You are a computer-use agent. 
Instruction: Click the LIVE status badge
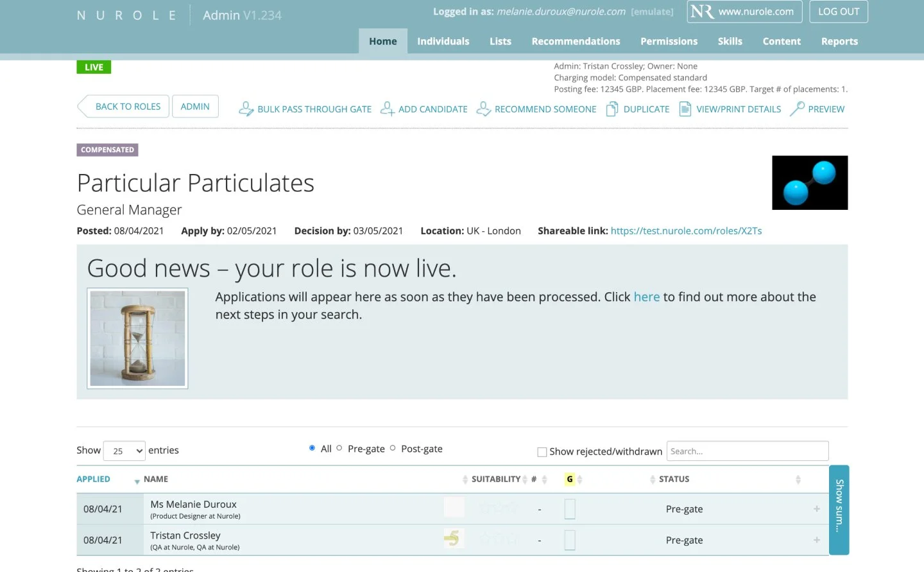coord(94,67)
